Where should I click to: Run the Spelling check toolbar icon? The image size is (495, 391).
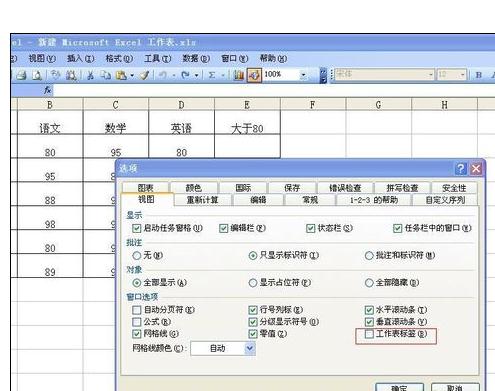coord(56,75)
